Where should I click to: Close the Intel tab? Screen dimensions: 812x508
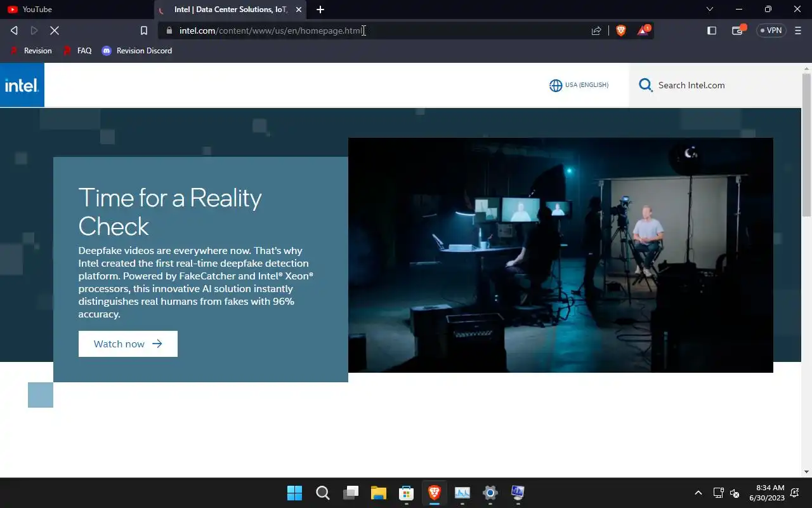(299, 10)
